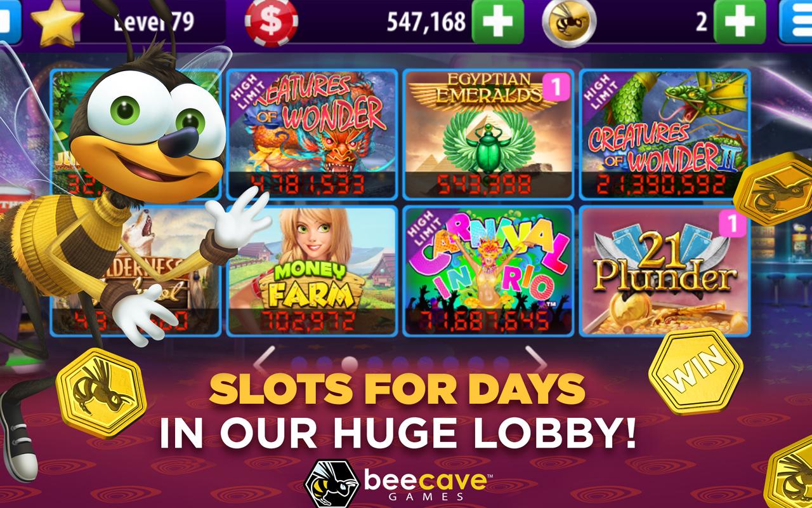Open Egyptian Emeralds slot game
812x508 pixels.
(x=488, y=134)
